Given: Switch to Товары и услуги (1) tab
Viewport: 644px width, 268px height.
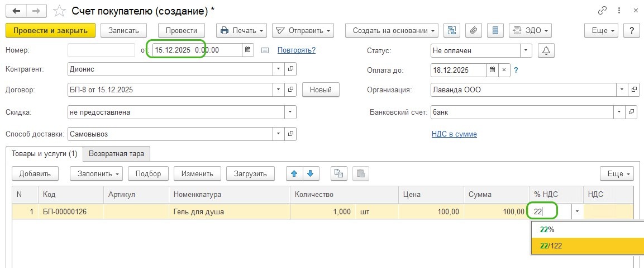Looking at the screenshot, I should 44,153.
